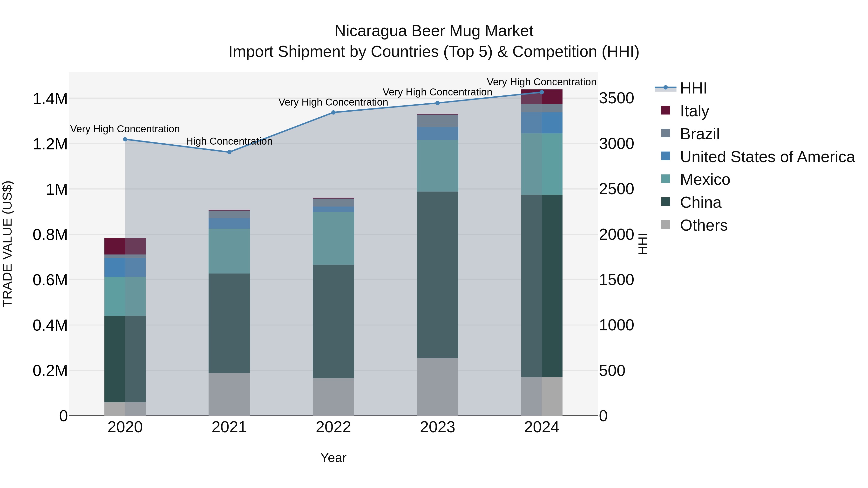The height and width of the screenshot is (488, 868).
Task: Click the China segment of the 2023 bar
Action: 437,275
